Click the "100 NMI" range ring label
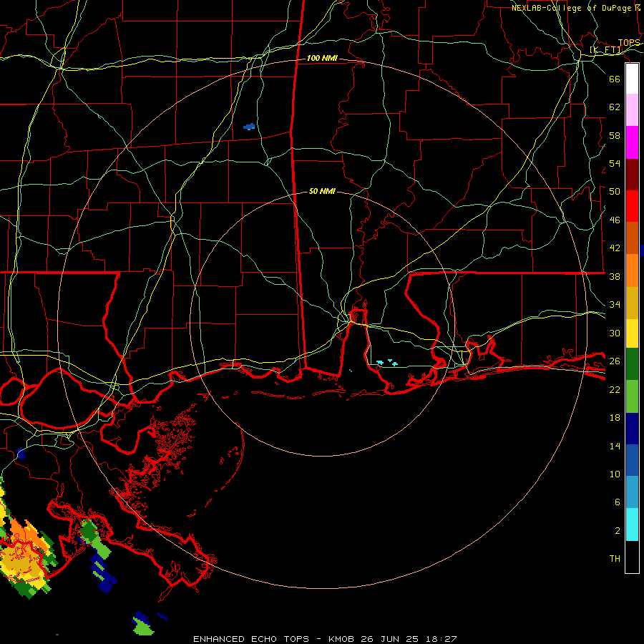The image size is (644, 644). [322, 59]
